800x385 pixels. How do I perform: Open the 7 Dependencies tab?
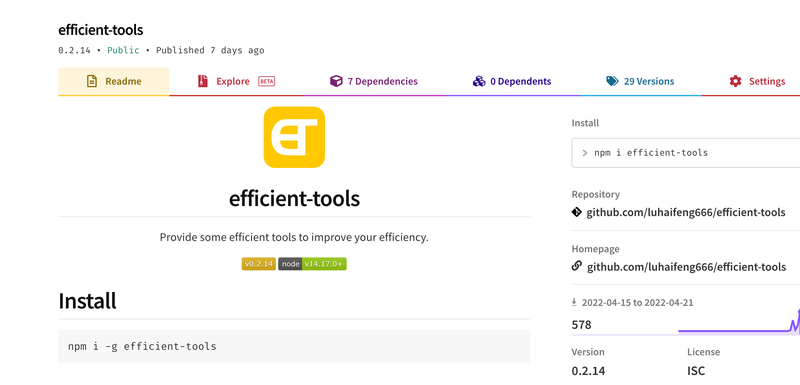click(x=374, y=82)
